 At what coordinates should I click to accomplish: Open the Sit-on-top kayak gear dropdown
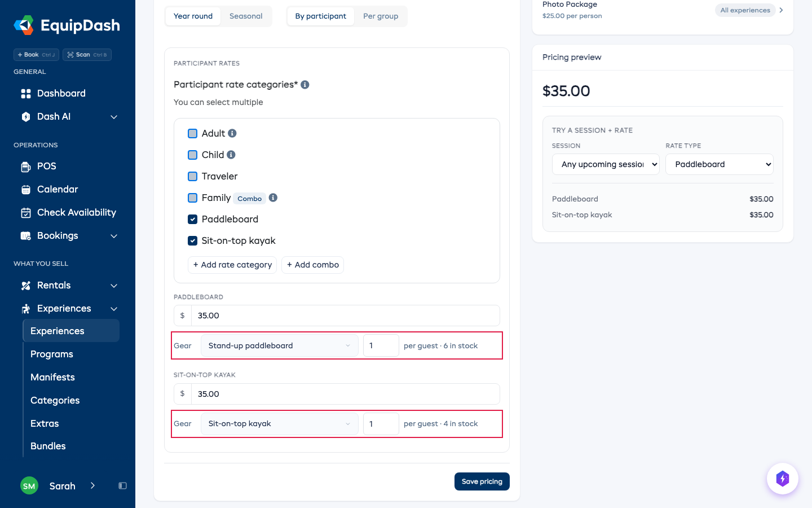(280, 424)
